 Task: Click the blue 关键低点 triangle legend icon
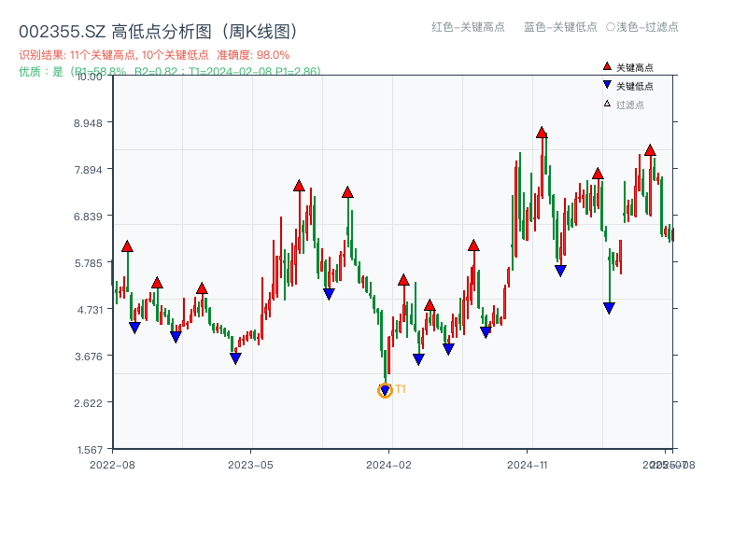tap(607, 84)
